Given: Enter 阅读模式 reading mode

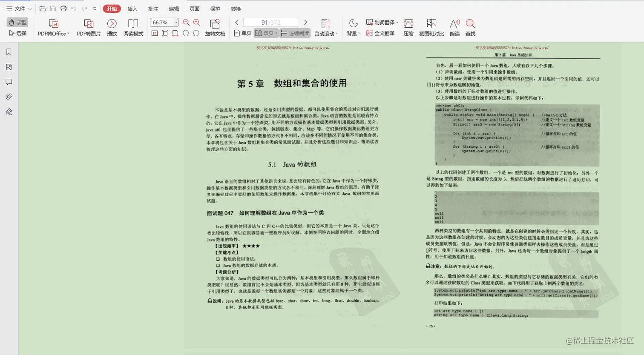Looking at the screenshot, I should [134, 27].
